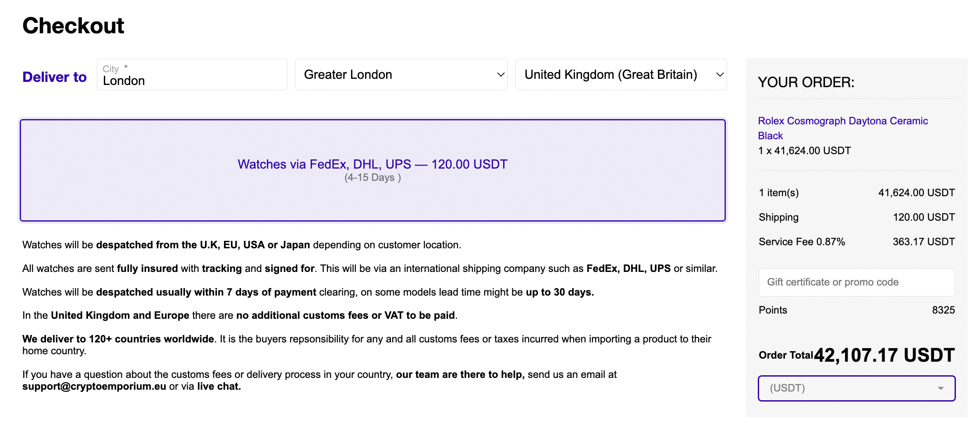
Task: Click the Points value 8325
Action: pos(943,310)
